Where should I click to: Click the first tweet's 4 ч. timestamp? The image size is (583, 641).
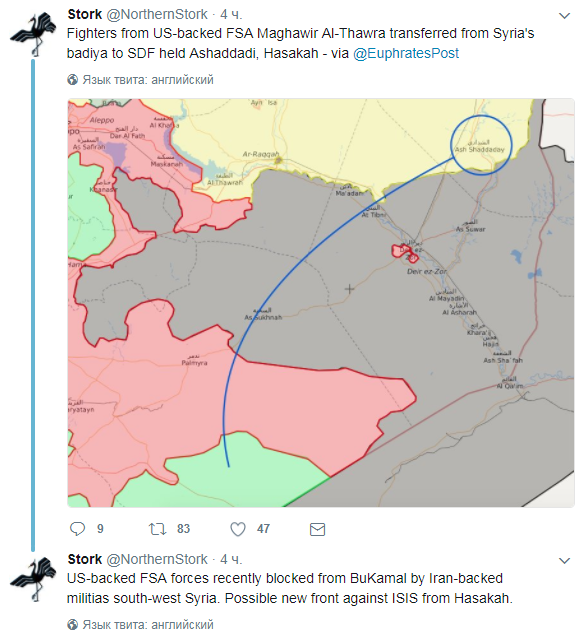click(231, 14)
